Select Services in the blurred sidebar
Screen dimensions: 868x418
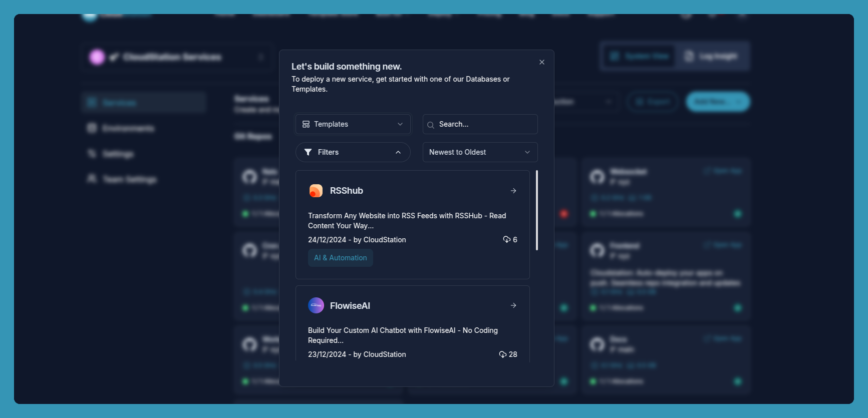point(144,103)
